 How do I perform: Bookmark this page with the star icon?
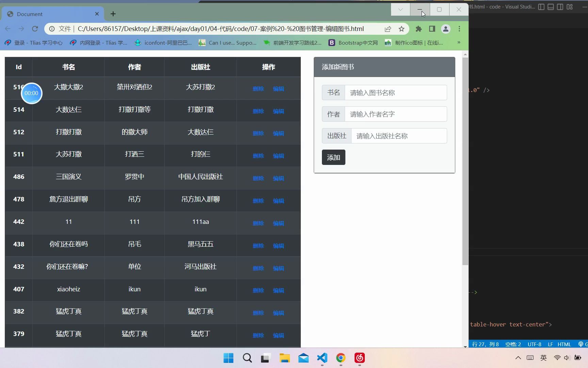coord(402,29)
